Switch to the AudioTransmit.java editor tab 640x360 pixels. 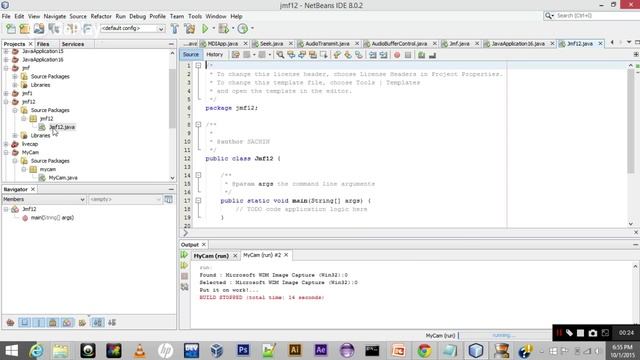(x=327, y=44)
